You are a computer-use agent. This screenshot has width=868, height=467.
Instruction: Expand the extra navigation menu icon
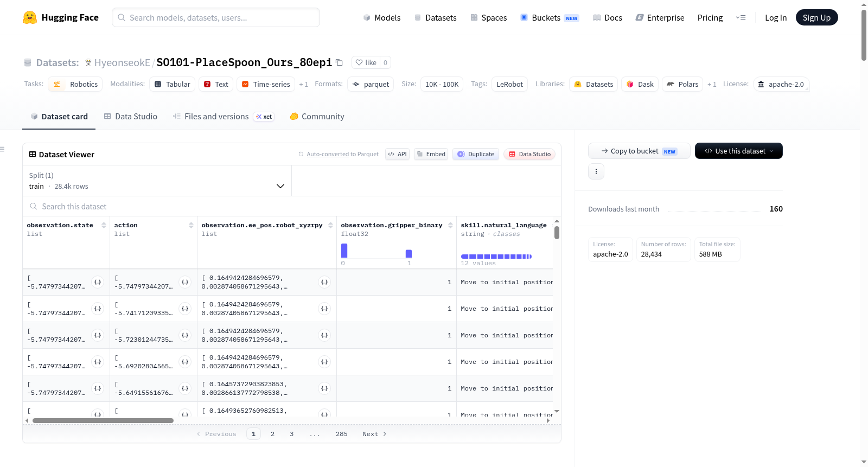coord(741,17)
